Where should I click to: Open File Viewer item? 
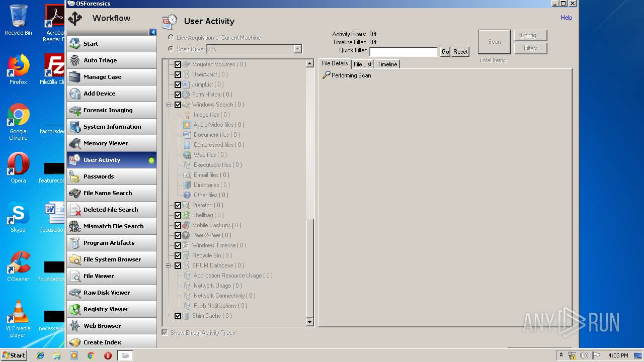point(111,276)
